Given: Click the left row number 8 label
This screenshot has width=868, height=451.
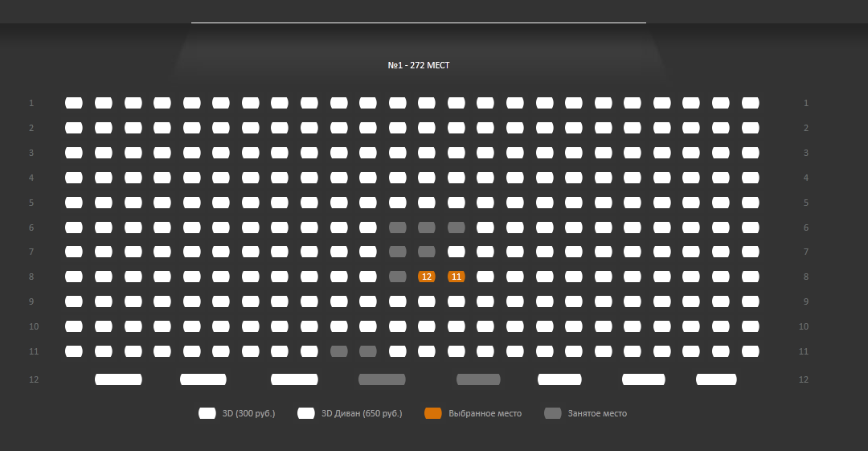Looking at the screenshot, I should tap(31, 277).
